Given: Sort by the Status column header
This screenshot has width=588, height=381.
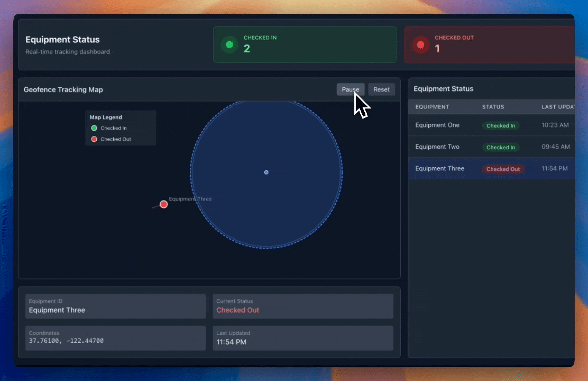Looking at the screenshot, I should pos(493,107).
